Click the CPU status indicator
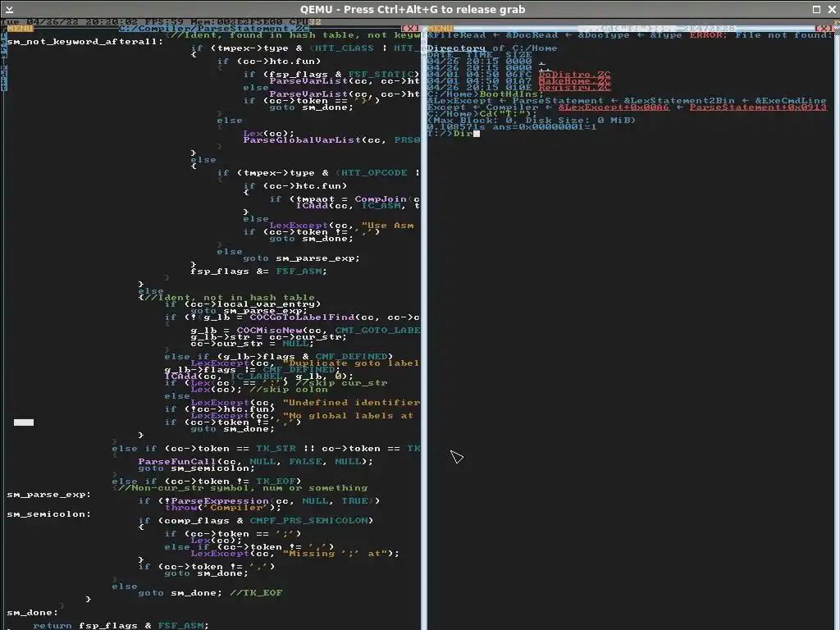 coord(305,22)
